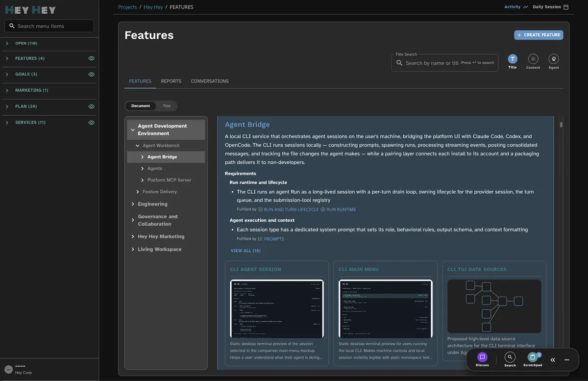Toggle visibility of the Services sidebar section
Screen dimensions: 588x381
(x=91, y=123)
